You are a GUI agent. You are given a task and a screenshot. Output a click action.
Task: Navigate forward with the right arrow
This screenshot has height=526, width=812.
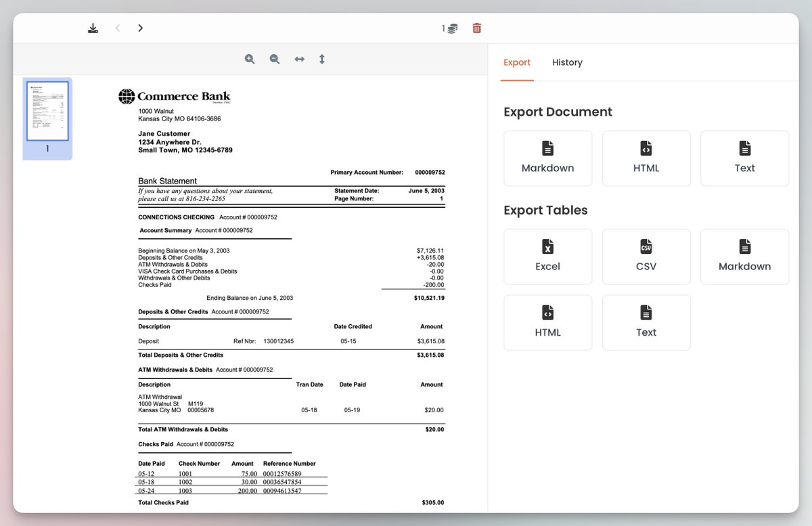[x=140, y=28]
